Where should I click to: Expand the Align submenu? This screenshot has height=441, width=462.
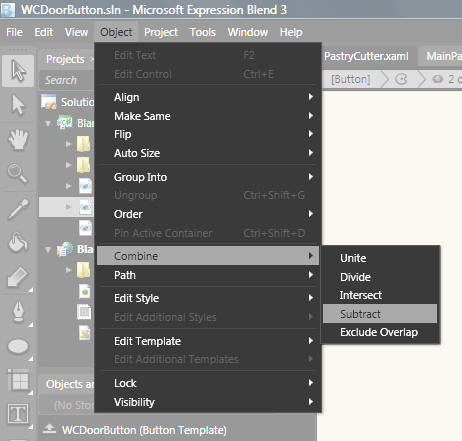[x=208, y=97]
